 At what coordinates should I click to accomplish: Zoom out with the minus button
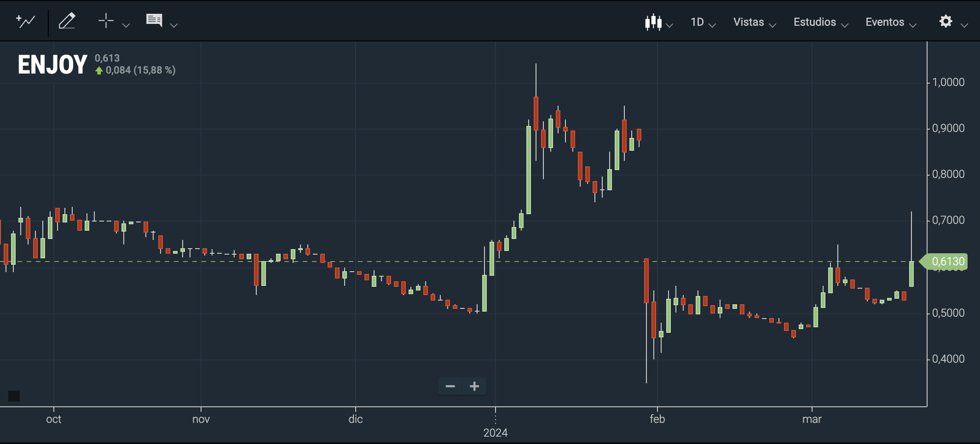[450, 386]
